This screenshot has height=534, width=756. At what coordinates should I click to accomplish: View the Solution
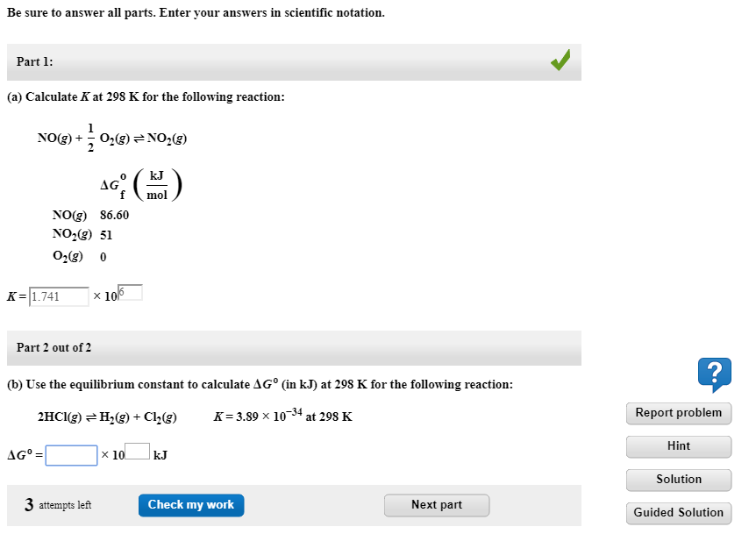[678, 480]
